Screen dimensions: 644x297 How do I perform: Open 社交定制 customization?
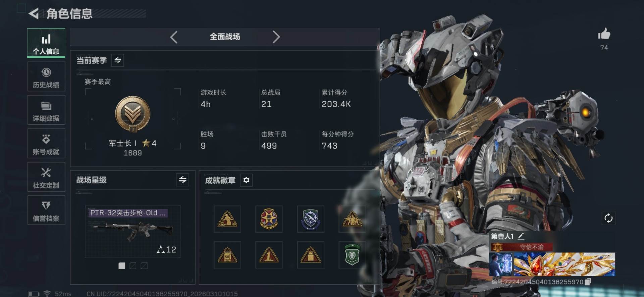tap(46, 177)
